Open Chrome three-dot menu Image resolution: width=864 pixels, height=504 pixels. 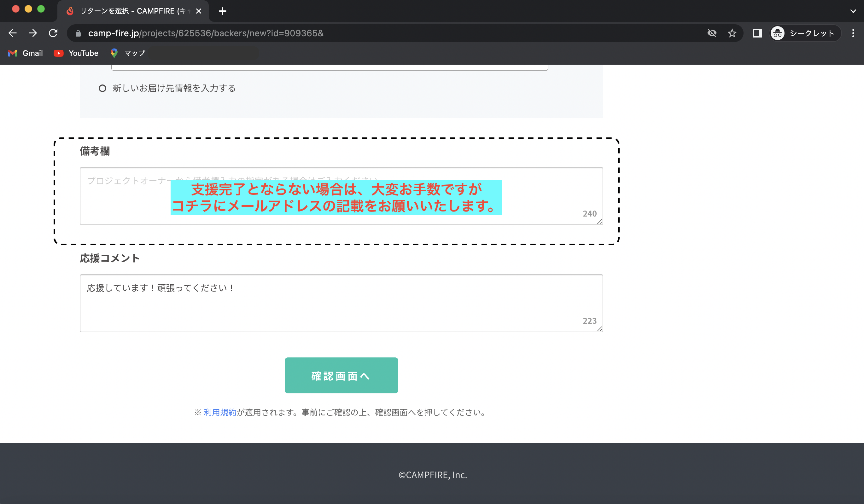[x=853, y=33]
